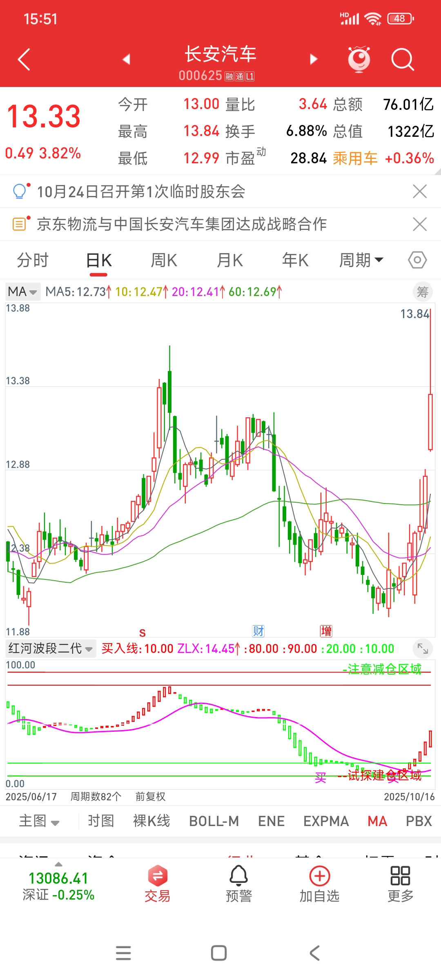
Task: Select EXPMA indicator
Action: coord(326,821)
